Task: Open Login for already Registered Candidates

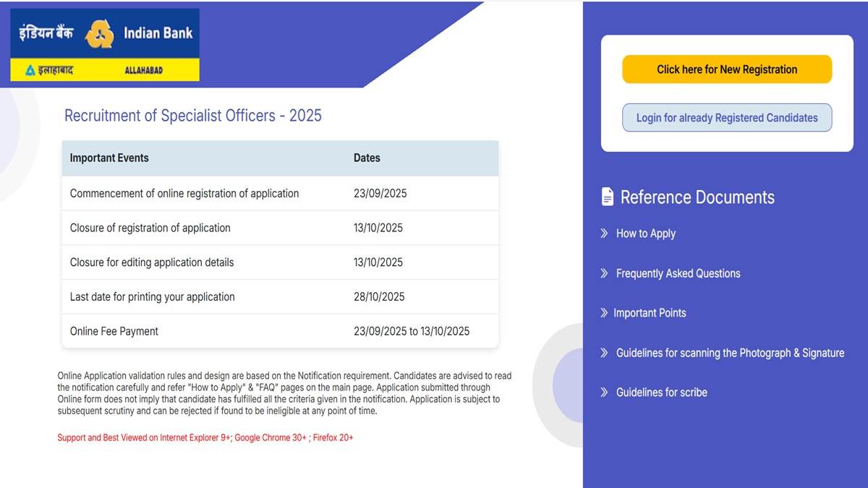Action: pyautogui.click(x=727, y=118)
